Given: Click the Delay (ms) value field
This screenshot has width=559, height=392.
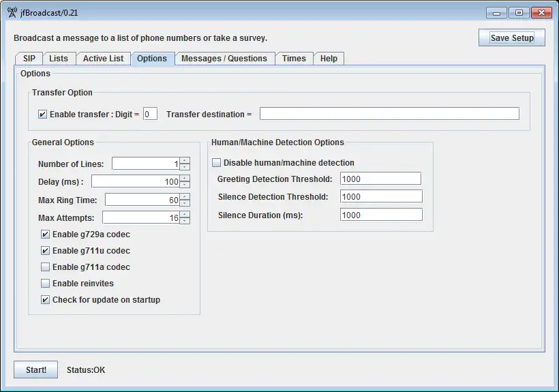Looking at the screenshot, I should point(136,181).
